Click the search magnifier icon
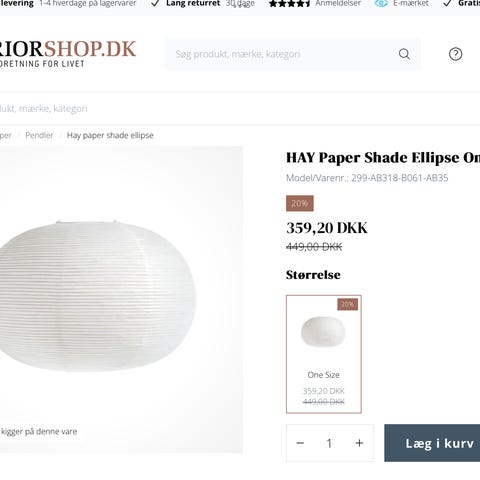The image size is (480, 480). (404, 54)
